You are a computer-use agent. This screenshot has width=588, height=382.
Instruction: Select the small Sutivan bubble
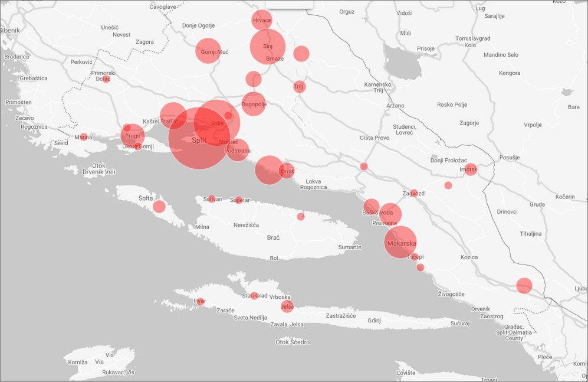[x=212, y=199]
